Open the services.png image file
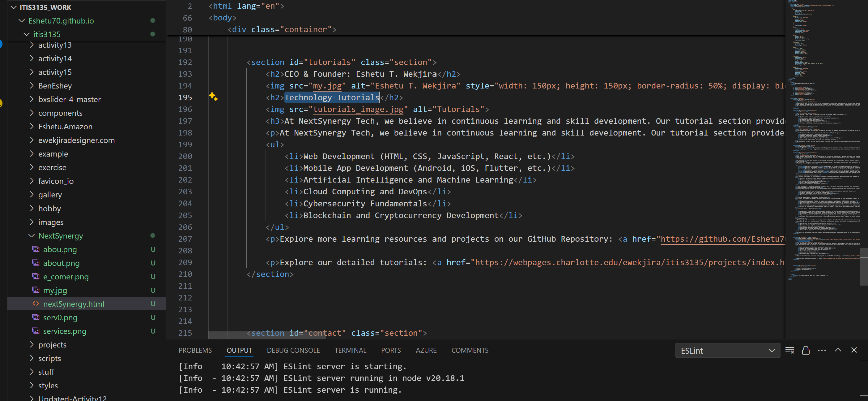The width and height of the screenshot is (868, 401). point(87,331)
